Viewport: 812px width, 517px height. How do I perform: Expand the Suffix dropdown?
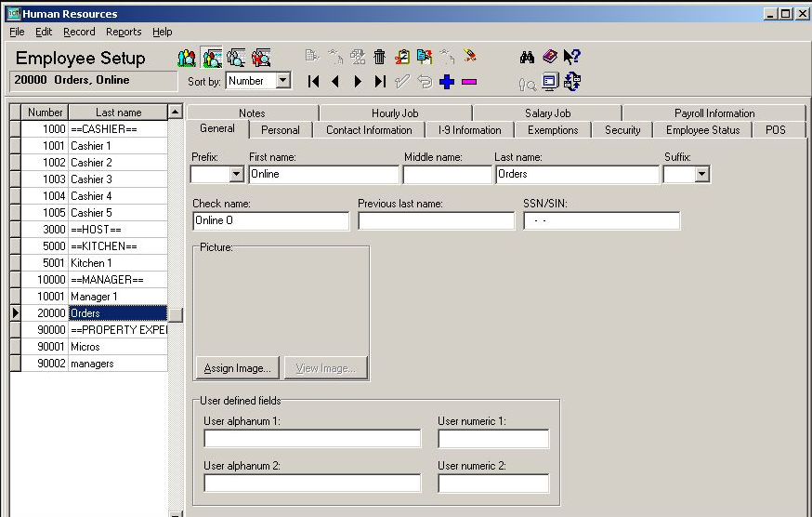click(701, 174)
